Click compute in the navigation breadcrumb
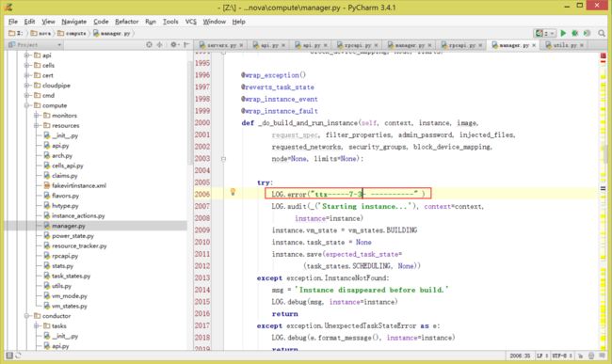 pos(72,34)
